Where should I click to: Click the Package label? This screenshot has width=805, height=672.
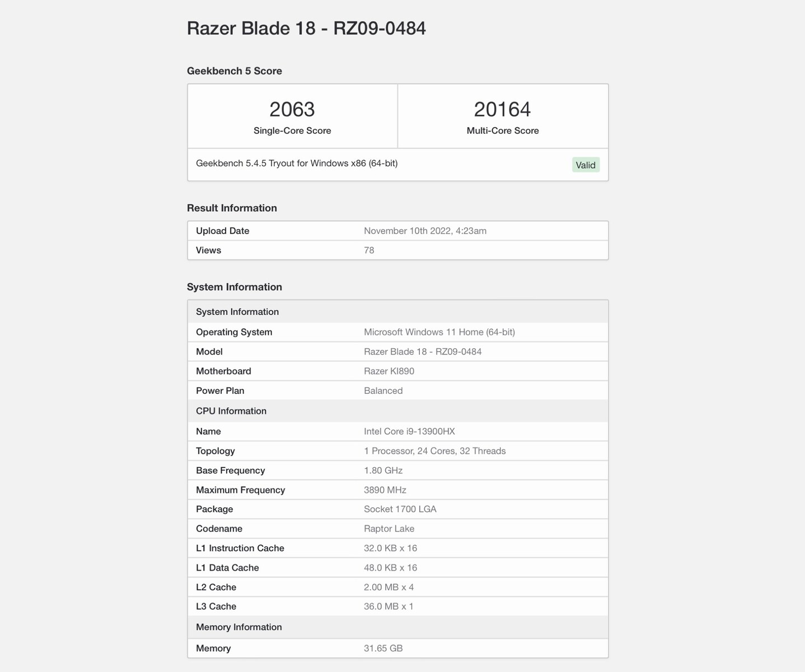pyautogui.click(x=214, y=510)
